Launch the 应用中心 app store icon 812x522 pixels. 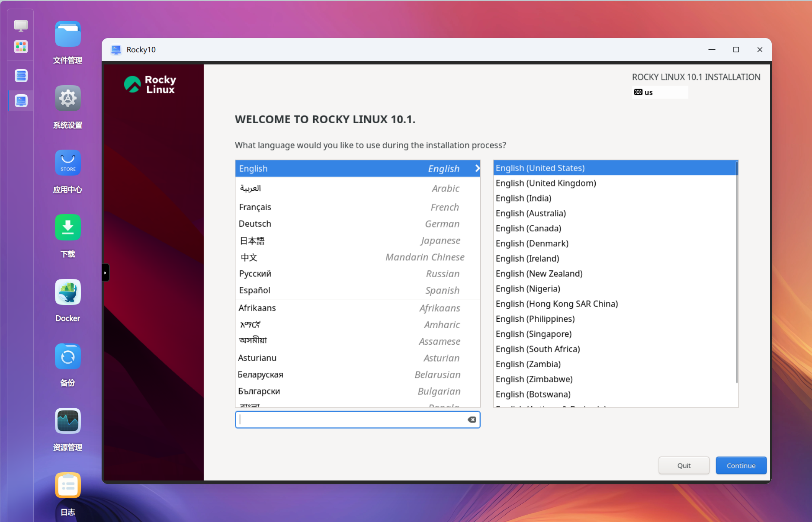(x=67, y=163)
